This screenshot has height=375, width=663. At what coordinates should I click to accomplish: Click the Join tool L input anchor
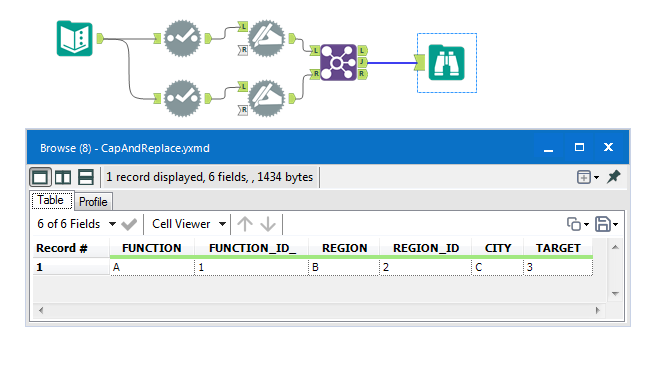315,51
